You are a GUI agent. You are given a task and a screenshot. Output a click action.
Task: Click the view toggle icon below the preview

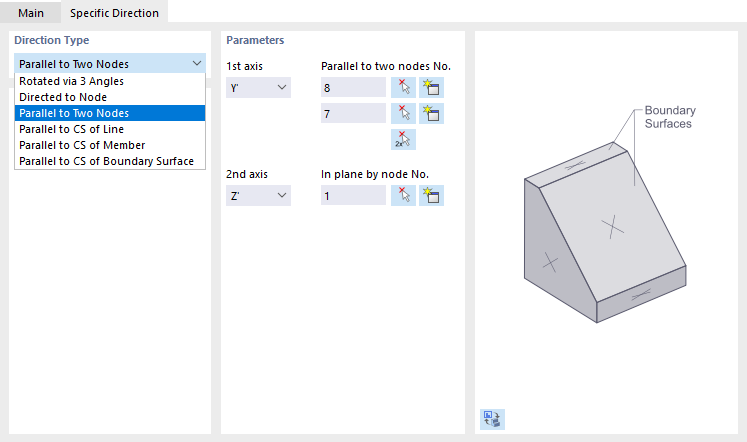[x=493, y=419]
